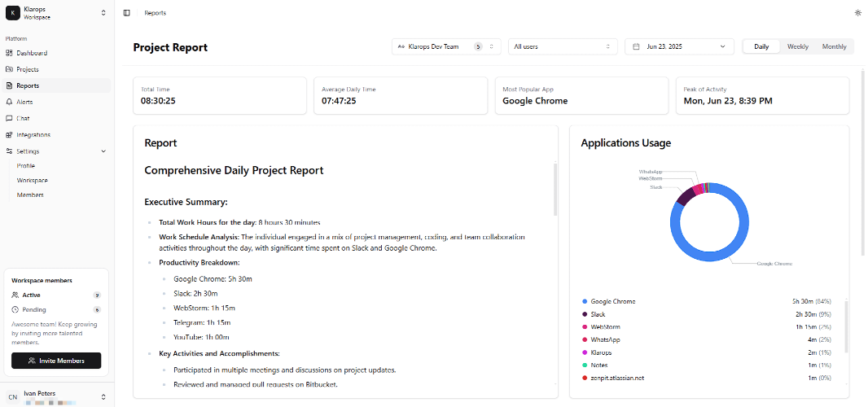
Task: Open Integrations page
Action: point(58,134)
